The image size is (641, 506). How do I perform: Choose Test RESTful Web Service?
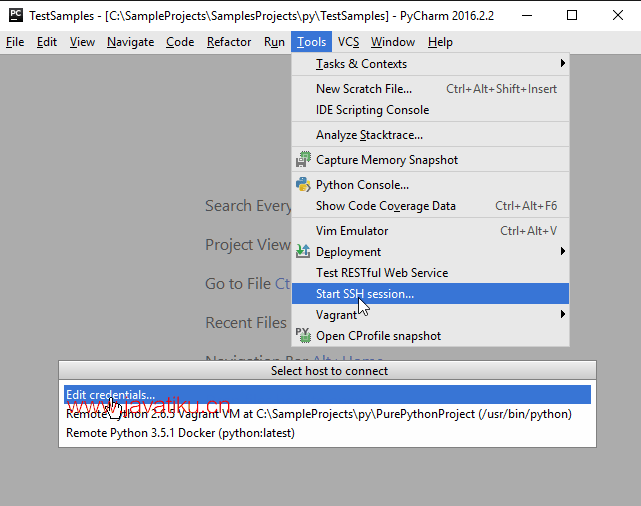click(430, 273)
